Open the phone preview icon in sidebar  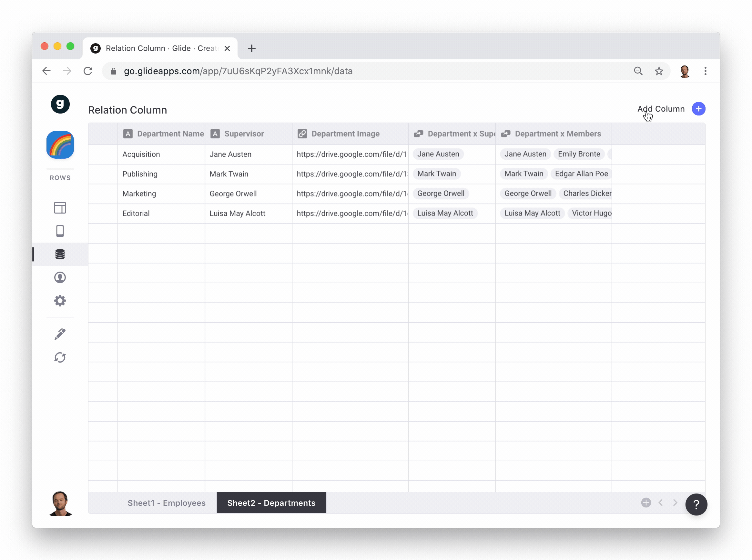point(60,231)
